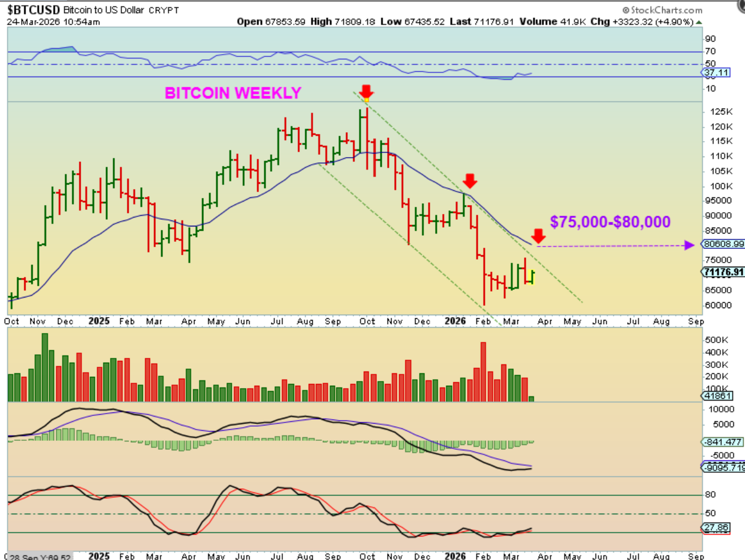Click the 80 stochastic axis label
Screen dimensions: 745x560
tap(709, 495)
